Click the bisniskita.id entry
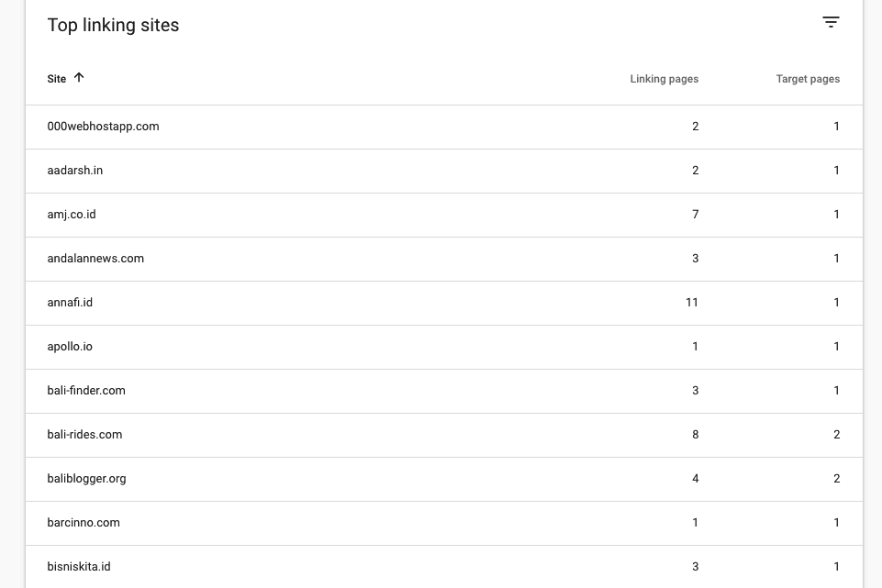Image resolution: width=882 pixels, height=588 pixels. 79,567
